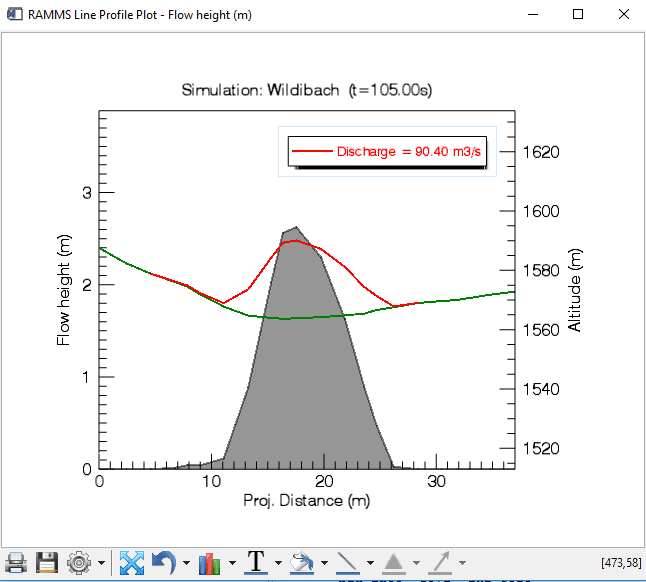Select the diagonal Line tool icon

(x=348, y=563)
